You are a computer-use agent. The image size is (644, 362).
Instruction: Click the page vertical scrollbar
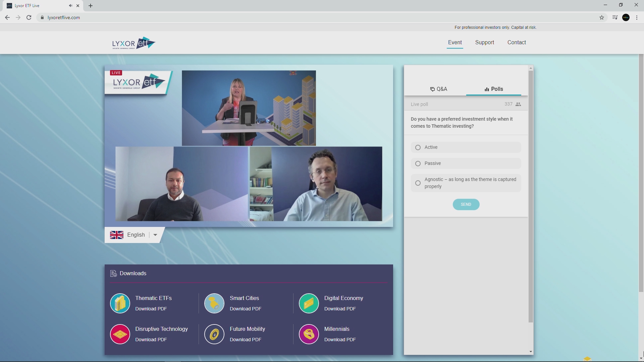click(x=641, y=173)
